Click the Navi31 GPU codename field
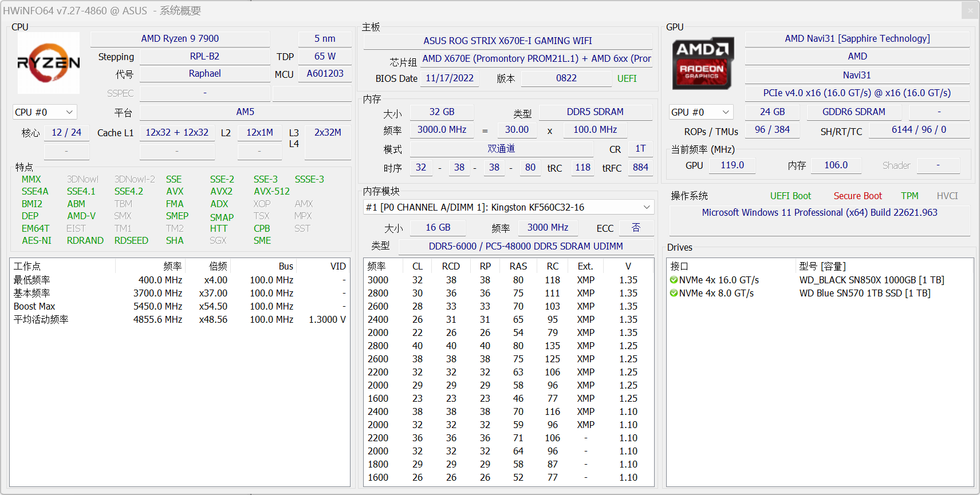This screenshot has height=495, width=980. (857, 75)
